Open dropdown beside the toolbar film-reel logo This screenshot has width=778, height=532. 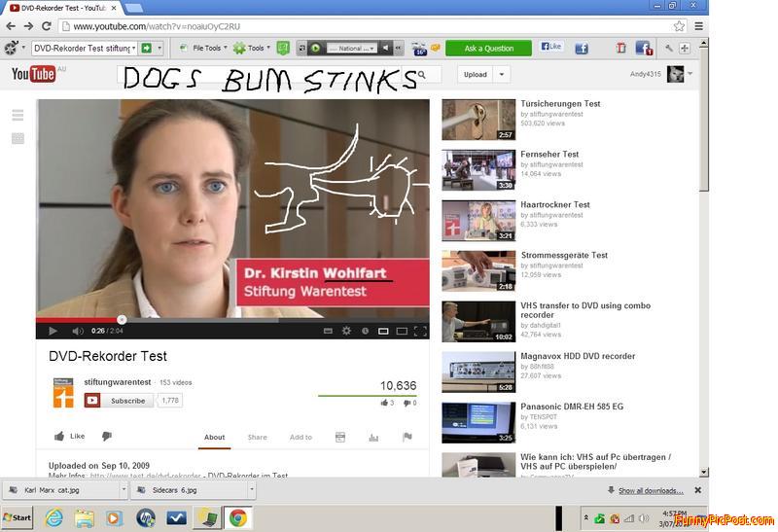[23, 48]
